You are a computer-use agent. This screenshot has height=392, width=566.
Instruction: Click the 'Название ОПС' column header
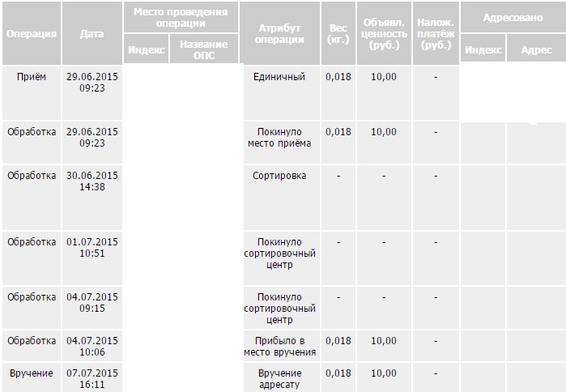(203, 49)
